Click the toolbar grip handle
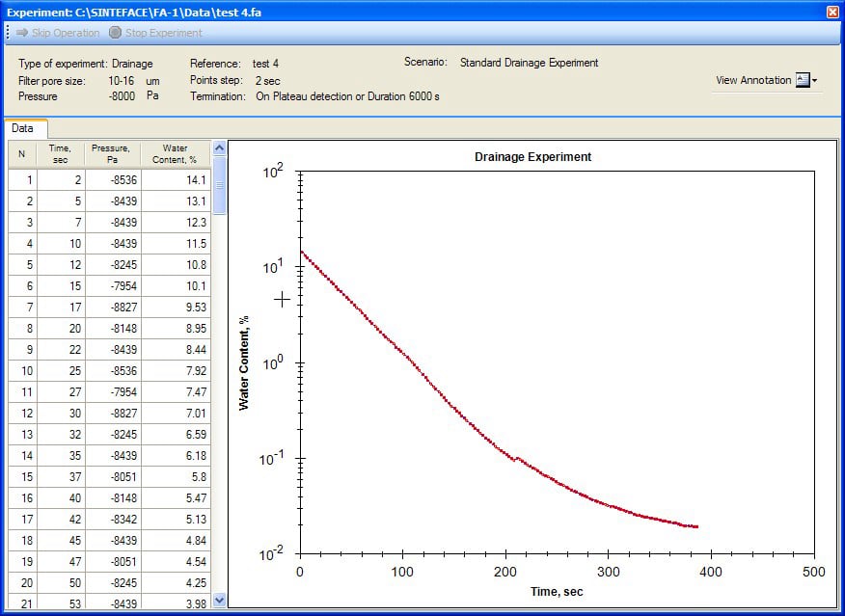The width and height of the screenshot is (845, 616). 8,33
